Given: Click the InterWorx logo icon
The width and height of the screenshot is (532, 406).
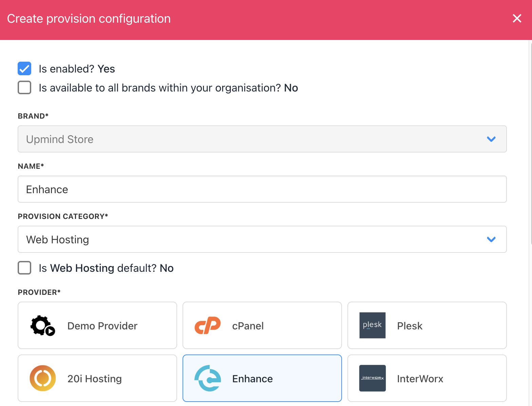Looking at the screenshot, I should pyautogui.click(x=372, y=378).
